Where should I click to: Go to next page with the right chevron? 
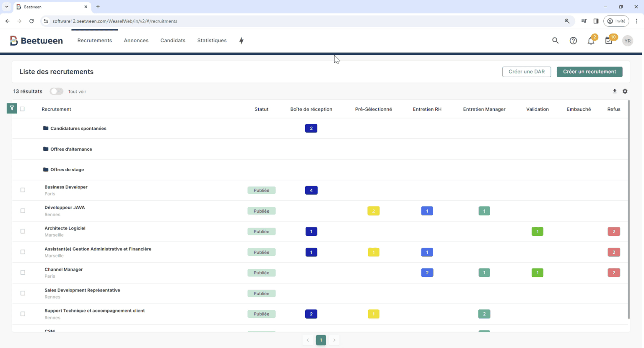[334, 340]
